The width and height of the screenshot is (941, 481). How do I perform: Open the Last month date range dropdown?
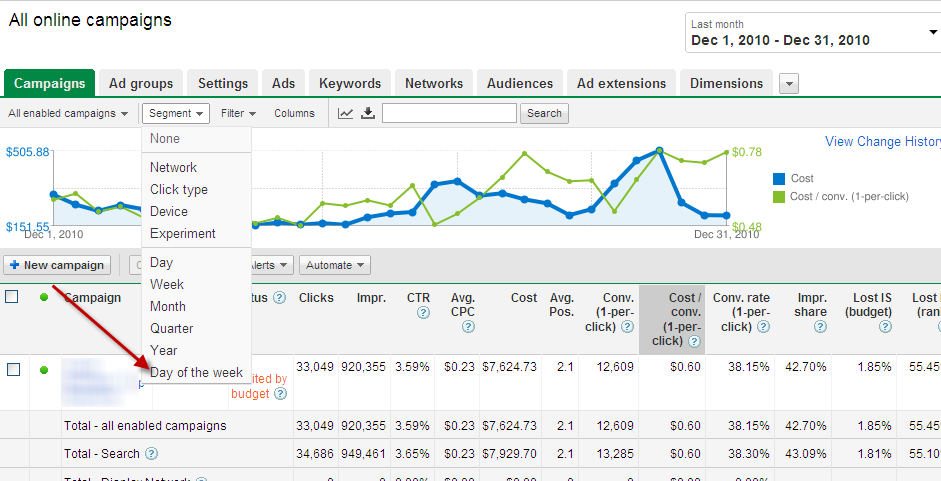(813, 33)
